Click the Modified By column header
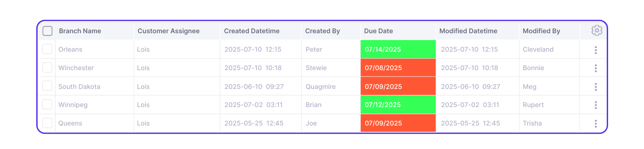This screenshot has height=149, width=644. tap(541, 31)
